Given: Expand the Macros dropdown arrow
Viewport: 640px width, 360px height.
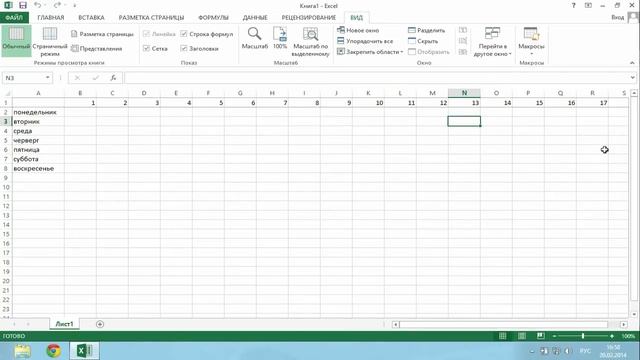Looking at the screenshot, I should [531, 54].
